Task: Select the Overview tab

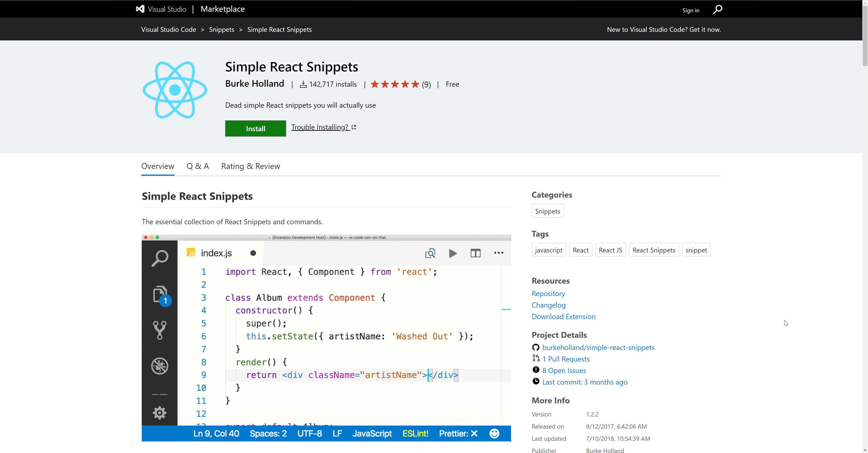Action: point(158,166)
